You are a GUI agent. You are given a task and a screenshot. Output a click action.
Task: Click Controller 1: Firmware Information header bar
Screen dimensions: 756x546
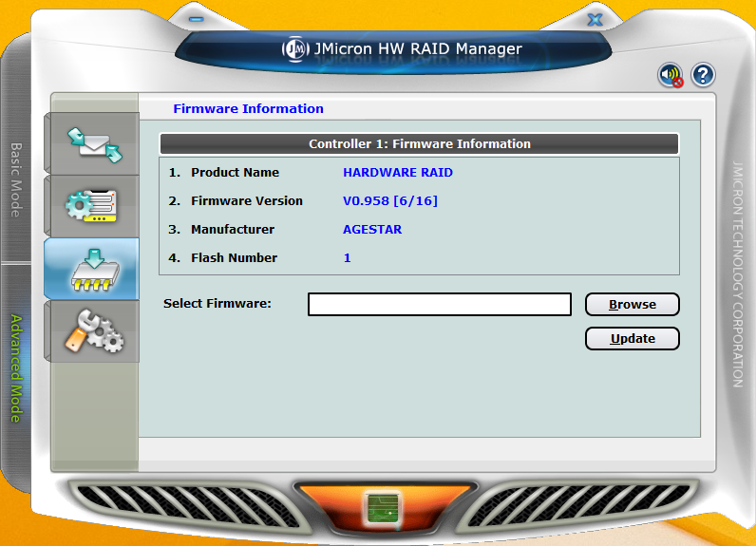click(419, 143)
